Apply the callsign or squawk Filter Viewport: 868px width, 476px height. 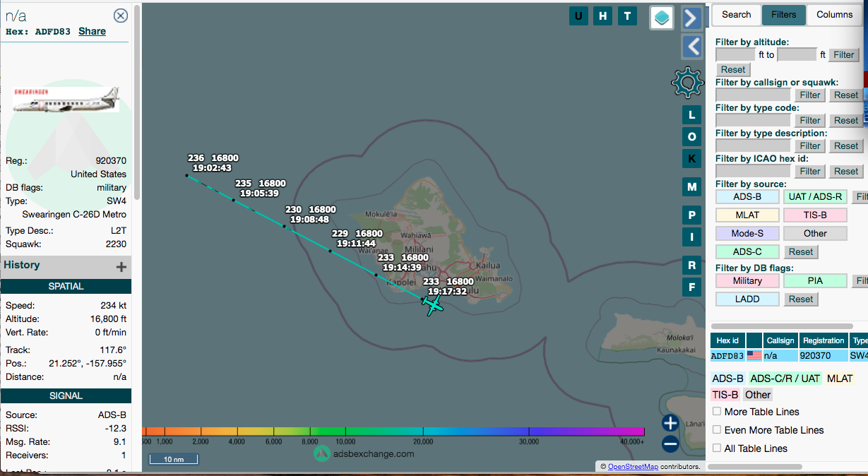[x=810, y=95]
